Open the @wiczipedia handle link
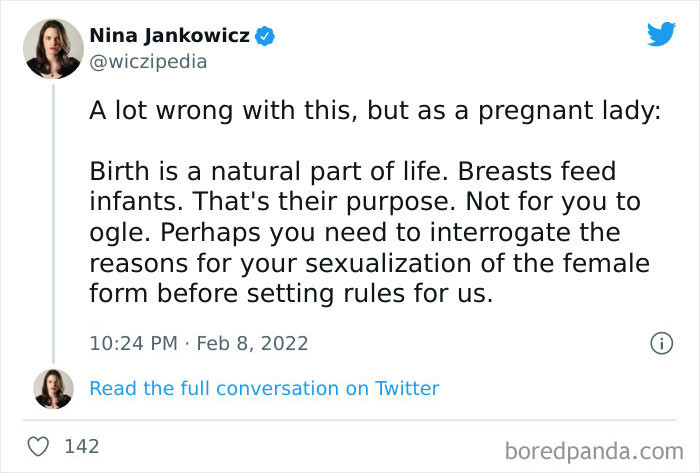Screen dimensions: 700x473 [x=148, y=61]
